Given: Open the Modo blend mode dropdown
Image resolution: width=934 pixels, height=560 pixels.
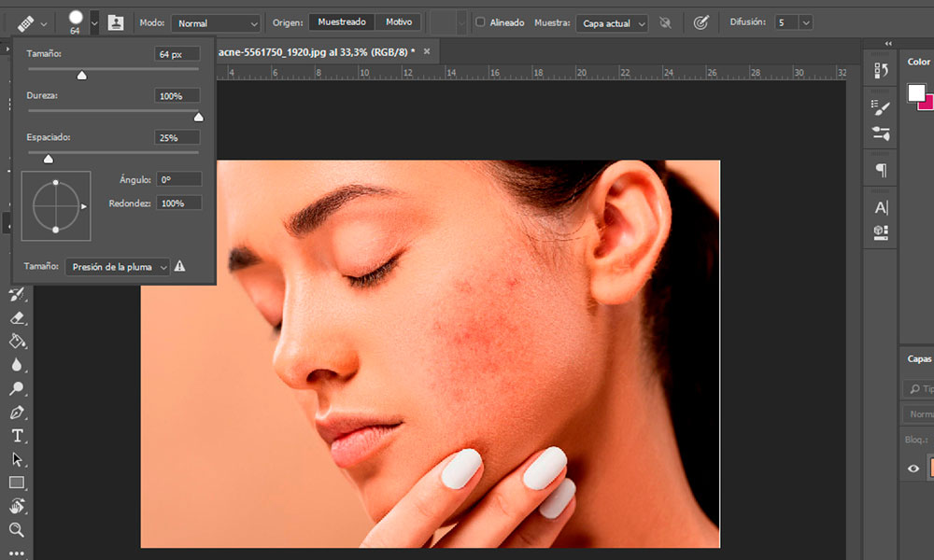Looking at the screenshot, I should [x=216, y=22].
